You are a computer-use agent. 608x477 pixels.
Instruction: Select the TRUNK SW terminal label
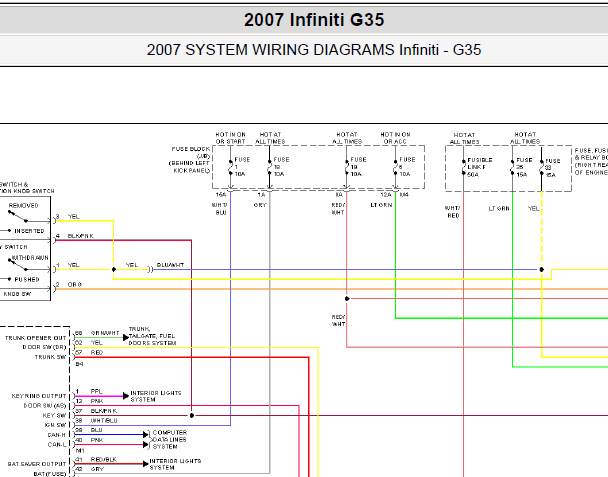[50, 357]
